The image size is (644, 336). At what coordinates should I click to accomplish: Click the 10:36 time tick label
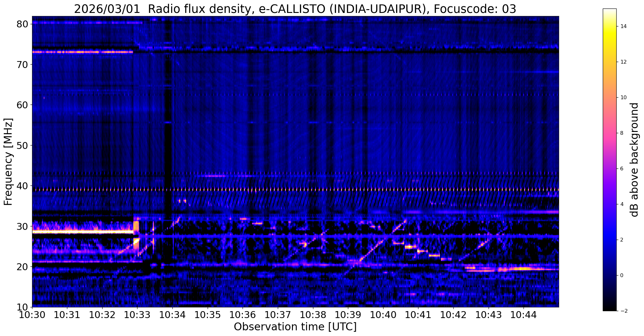pos(243,315)
